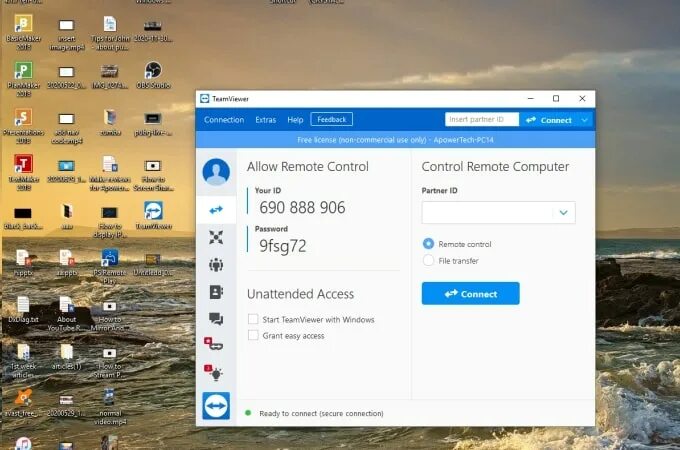This screenshot has width=680, height=450.
Task: Open the lightbulb Getting Started sidebar icon
Action: pyautogui.click(x=214, y=372)
